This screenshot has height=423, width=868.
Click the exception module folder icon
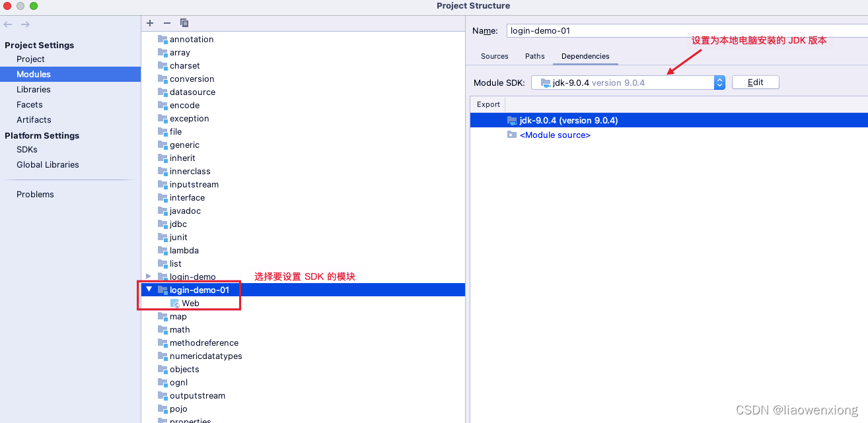163,119
